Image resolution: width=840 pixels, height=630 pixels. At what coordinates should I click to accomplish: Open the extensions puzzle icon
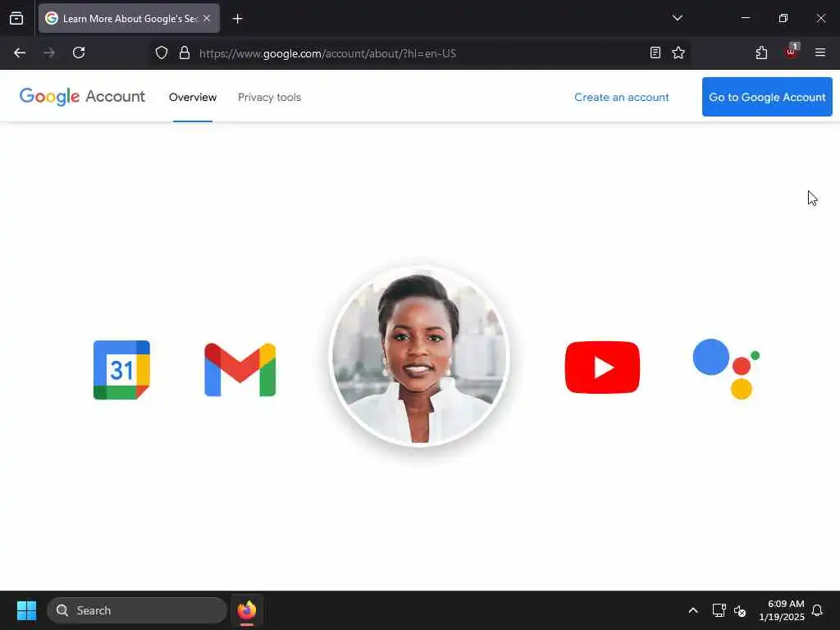point(761,52)
